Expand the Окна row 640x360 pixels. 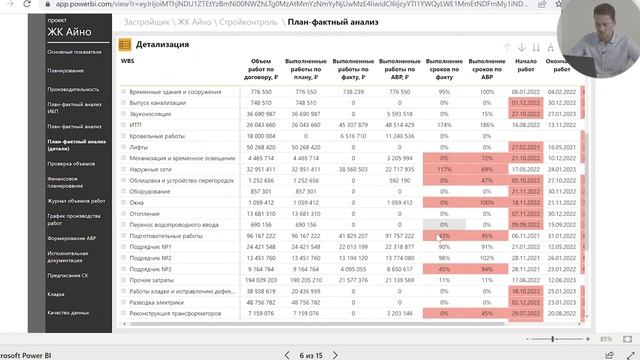pyautogui.click(x=123, y=202)
